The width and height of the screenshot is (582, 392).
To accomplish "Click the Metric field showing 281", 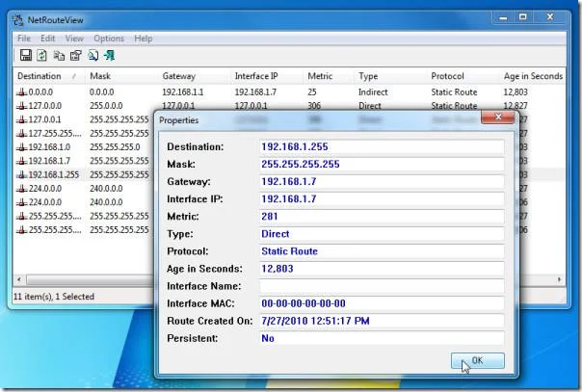I will (382, 217).
